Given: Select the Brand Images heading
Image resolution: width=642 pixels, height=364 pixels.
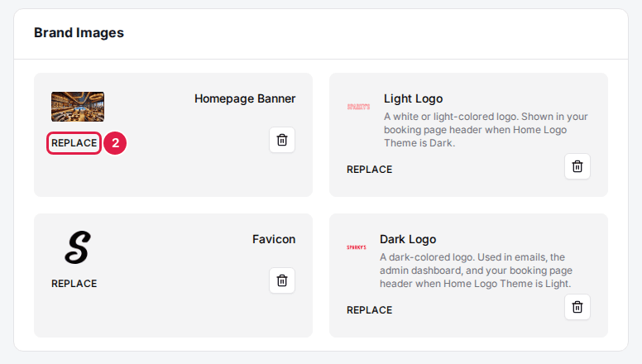Looking at the screenshot, I should click(79, 33).
